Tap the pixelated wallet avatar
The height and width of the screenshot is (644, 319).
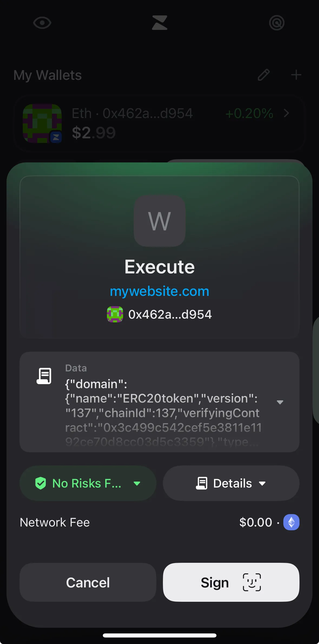tap(42, 123)
